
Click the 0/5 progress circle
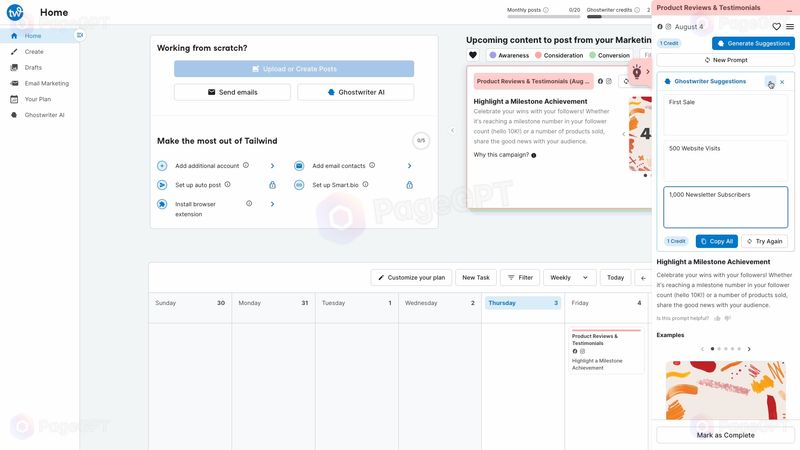pos(421,140)
